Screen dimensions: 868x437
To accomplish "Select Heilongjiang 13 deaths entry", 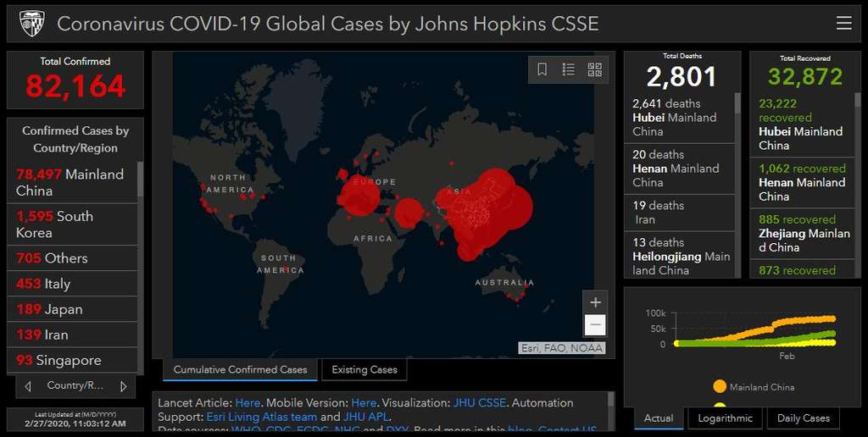I will click(679, 256).
